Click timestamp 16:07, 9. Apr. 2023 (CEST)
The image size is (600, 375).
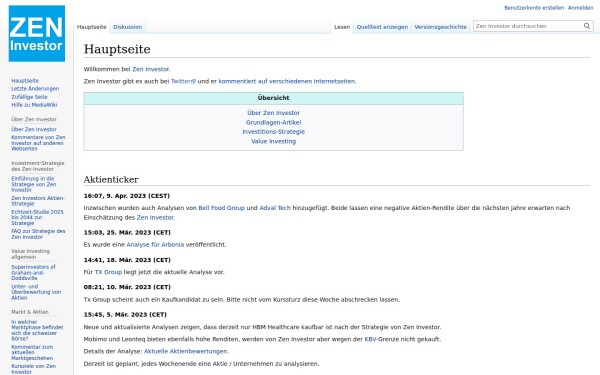126,196
